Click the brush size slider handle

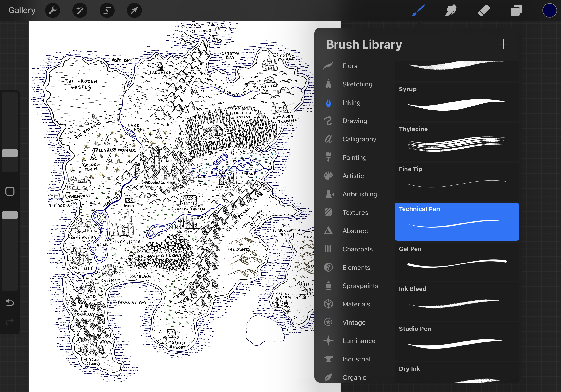tap(10, 153)
